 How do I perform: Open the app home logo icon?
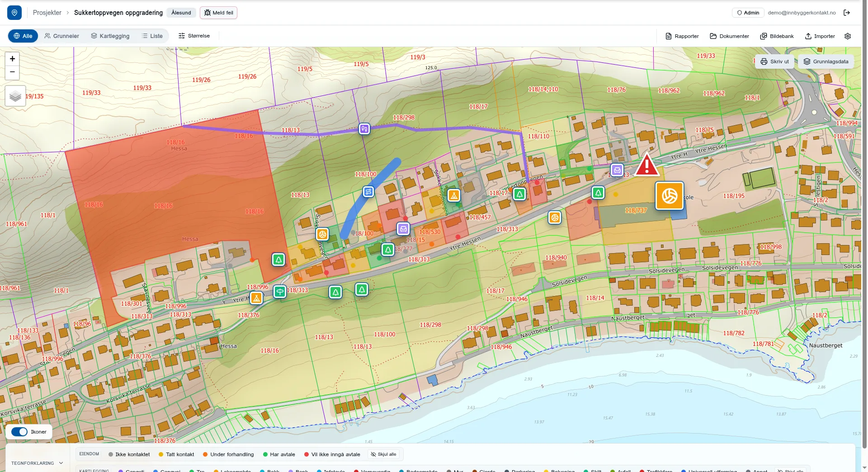14,13
